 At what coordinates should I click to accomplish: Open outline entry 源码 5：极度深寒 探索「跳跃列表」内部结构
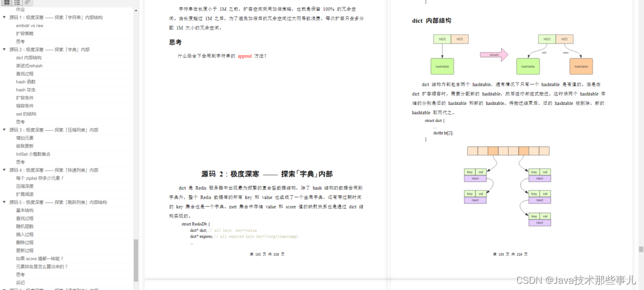coord(58,202)
